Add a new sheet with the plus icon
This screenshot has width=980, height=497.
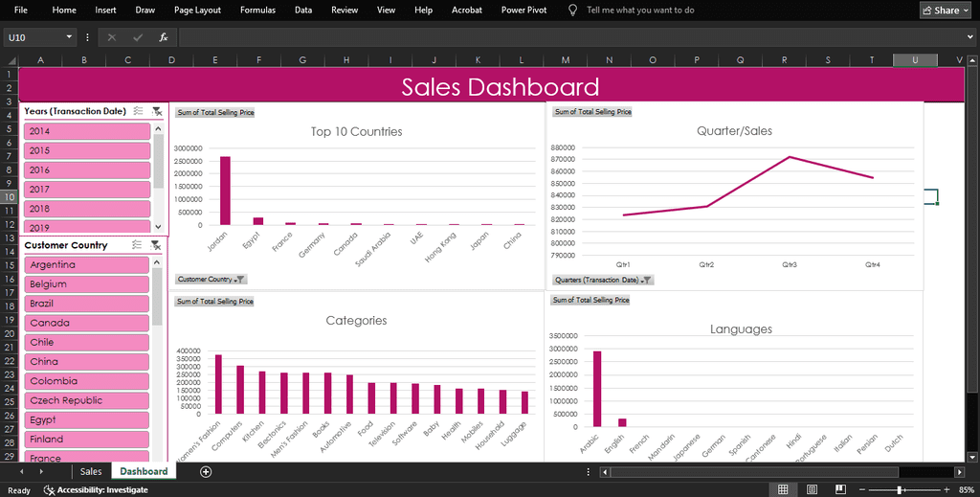tap(205, 471)
